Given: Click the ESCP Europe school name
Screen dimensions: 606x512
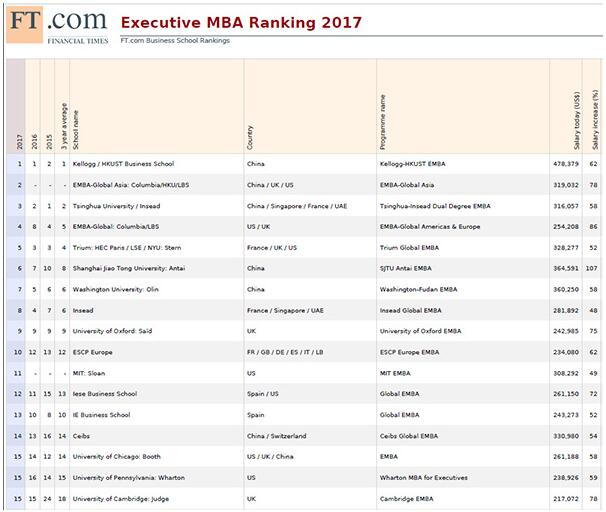Looking at the screenshot, I should pos(92,352).
